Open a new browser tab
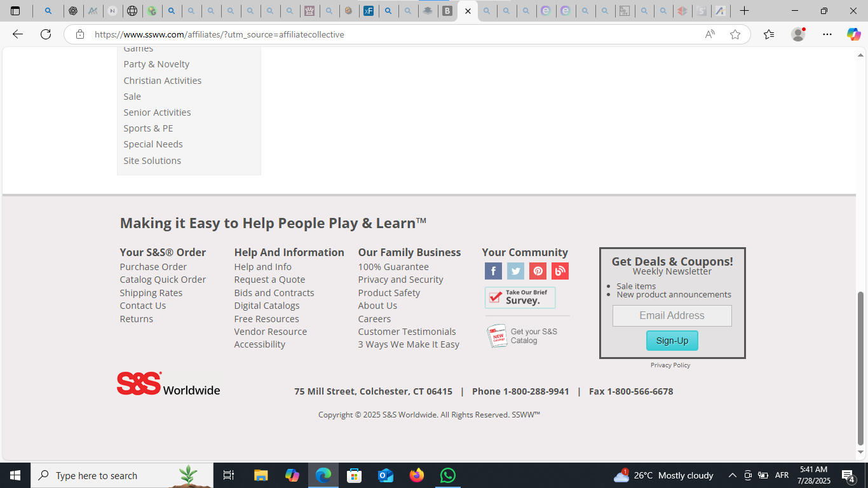The height and width of the screenshot is (488, 868). click(x=744, y=11)
